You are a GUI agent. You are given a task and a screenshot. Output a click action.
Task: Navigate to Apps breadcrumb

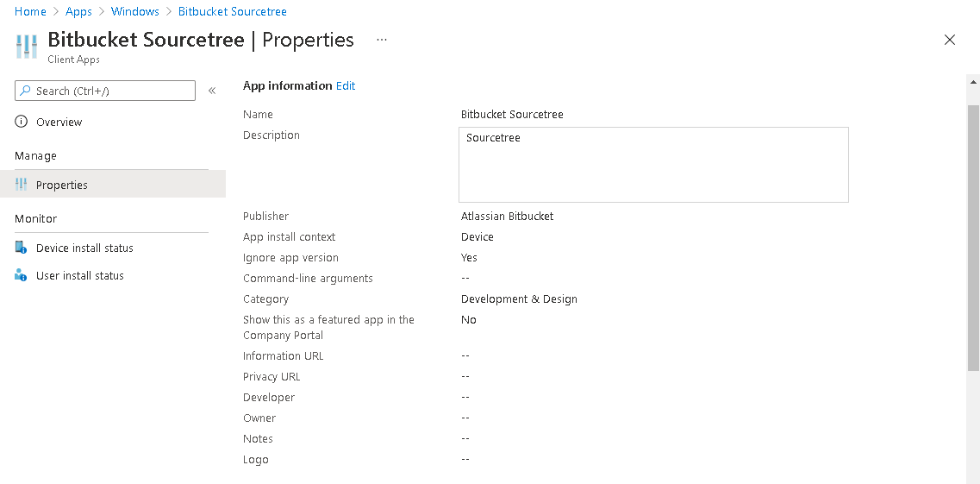pyautogui.click(x=78, y=11)
